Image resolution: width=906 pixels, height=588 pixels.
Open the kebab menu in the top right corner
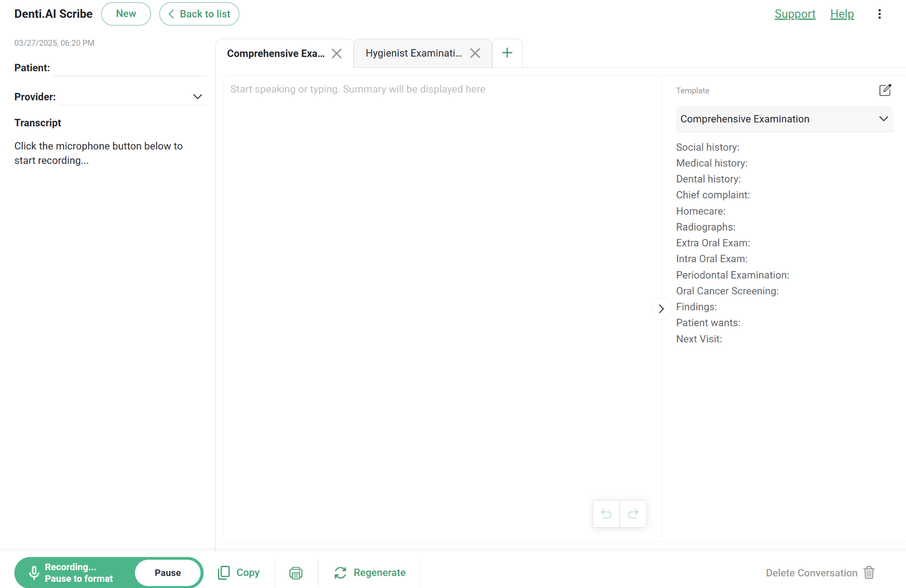point(880,14)
